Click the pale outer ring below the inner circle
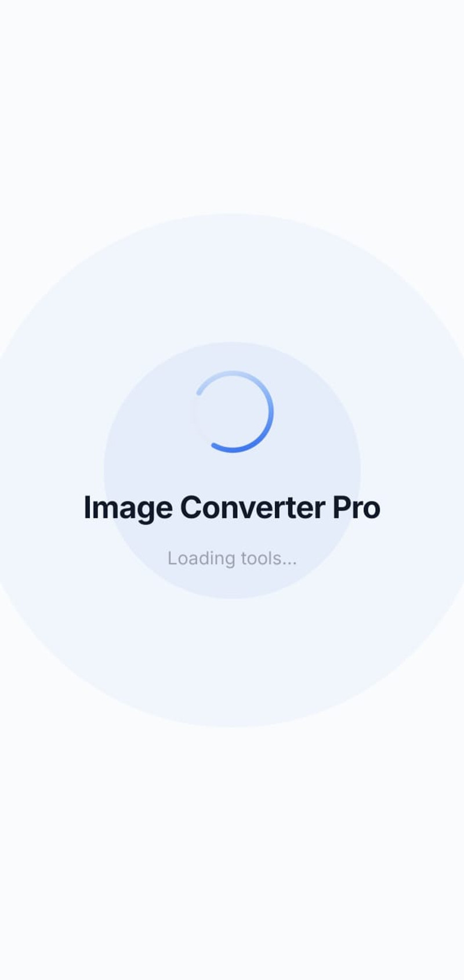 click(x=232, y=661)
